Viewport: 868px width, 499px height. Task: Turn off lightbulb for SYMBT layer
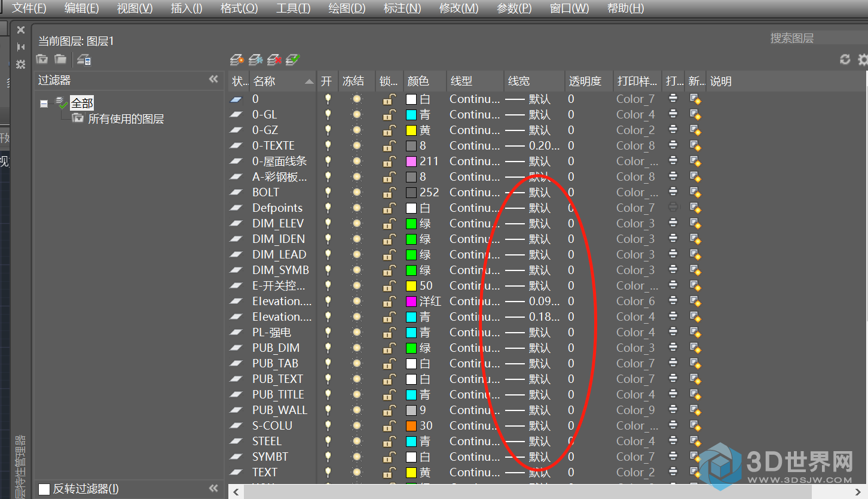328,457
